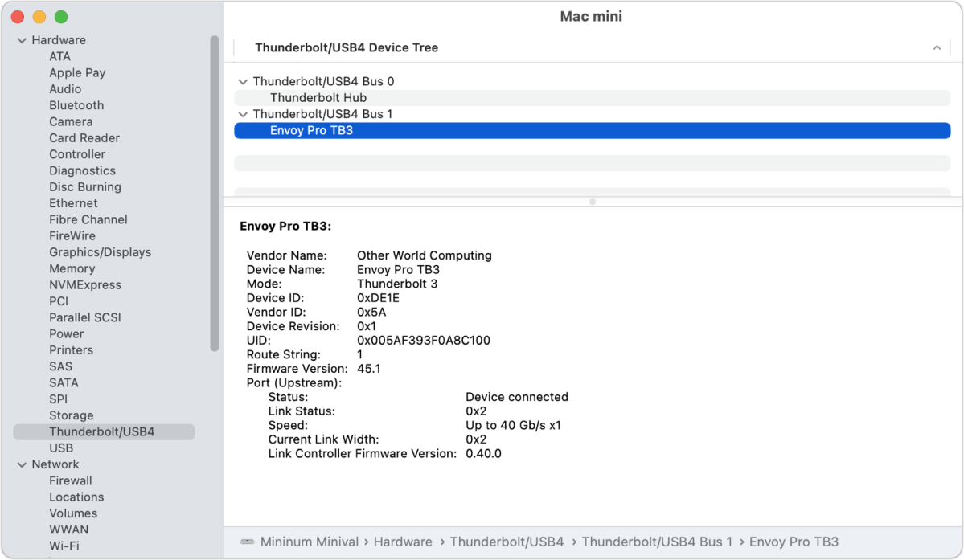964x560 pixels.
Task: Click the UID value 0x005AF393F0A8C100
Action: point(424,341)
